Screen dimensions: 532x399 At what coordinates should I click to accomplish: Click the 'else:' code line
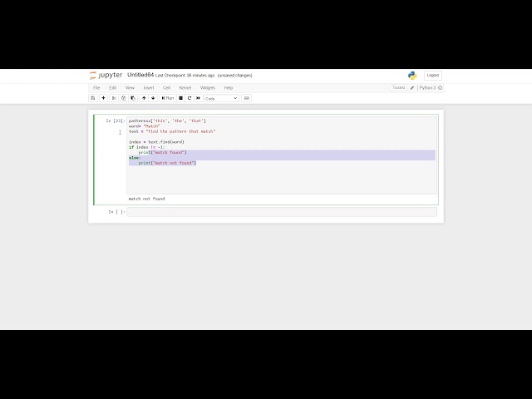[135, 158]
